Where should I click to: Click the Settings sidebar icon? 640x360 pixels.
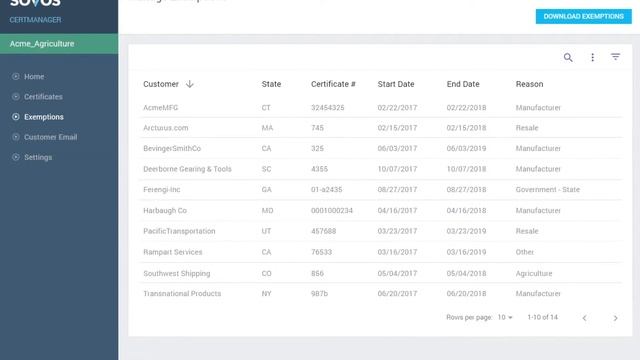16,157
